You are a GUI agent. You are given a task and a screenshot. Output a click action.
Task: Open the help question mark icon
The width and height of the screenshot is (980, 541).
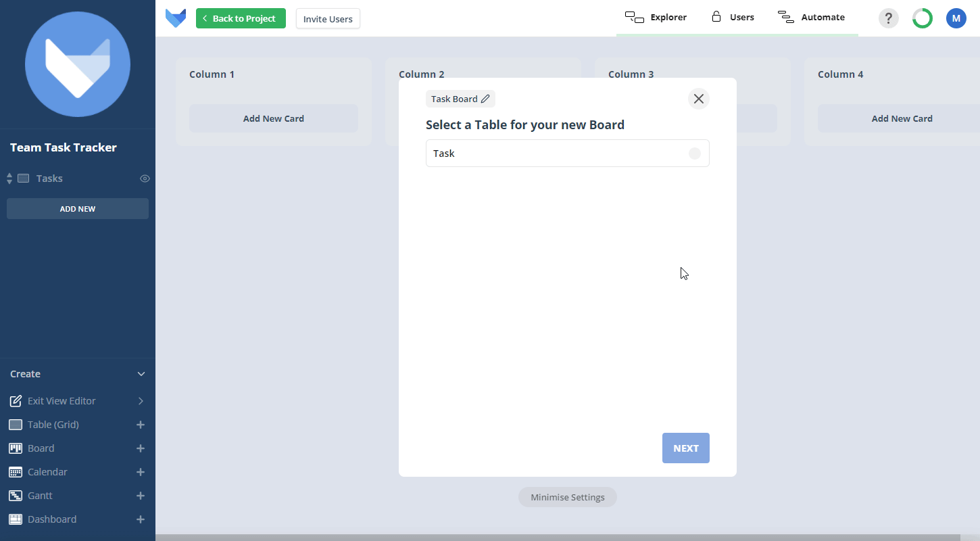889,18
